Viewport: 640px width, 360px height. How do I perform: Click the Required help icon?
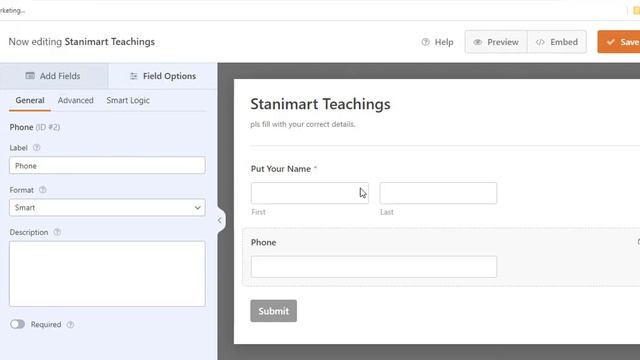pos(70,324)
